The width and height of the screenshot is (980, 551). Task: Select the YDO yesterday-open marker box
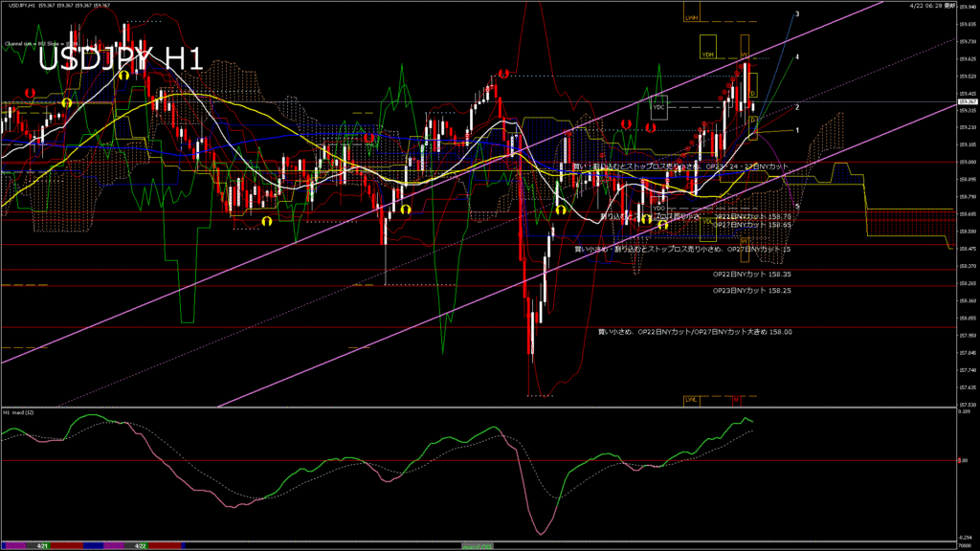(658, 208)
